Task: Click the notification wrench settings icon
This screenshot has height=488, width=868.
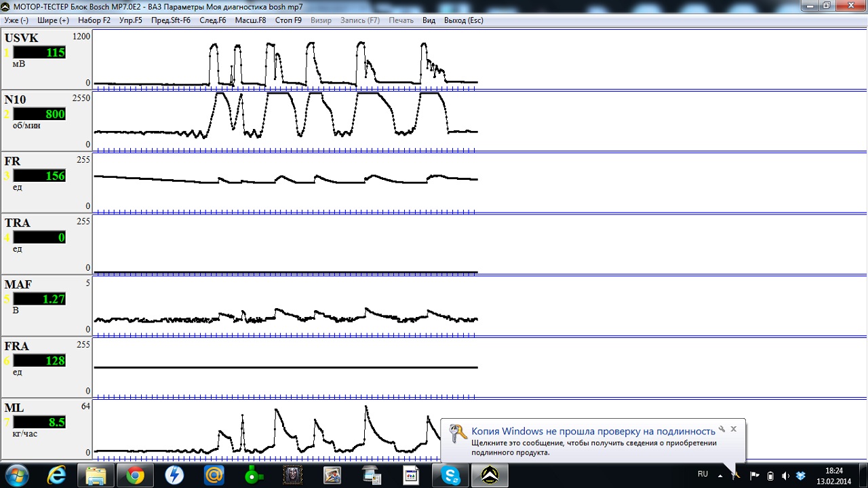Action: tap(722, 430)
